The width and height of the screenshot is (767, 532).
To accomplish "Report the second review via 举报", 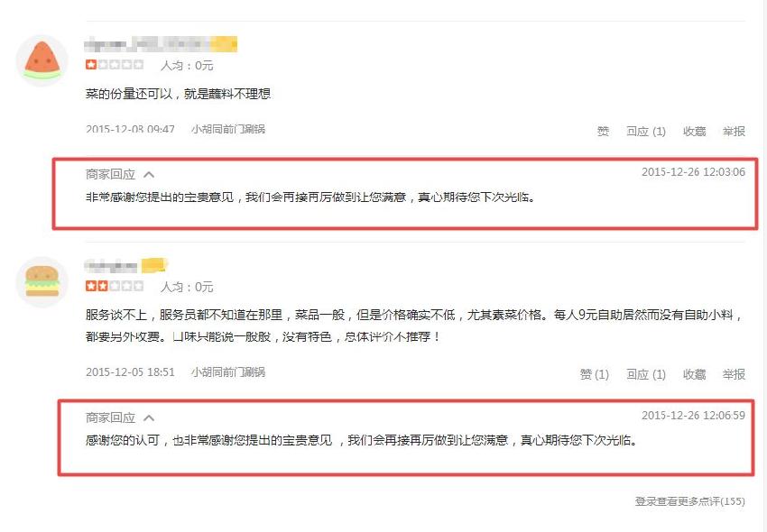I will (734, 374).
